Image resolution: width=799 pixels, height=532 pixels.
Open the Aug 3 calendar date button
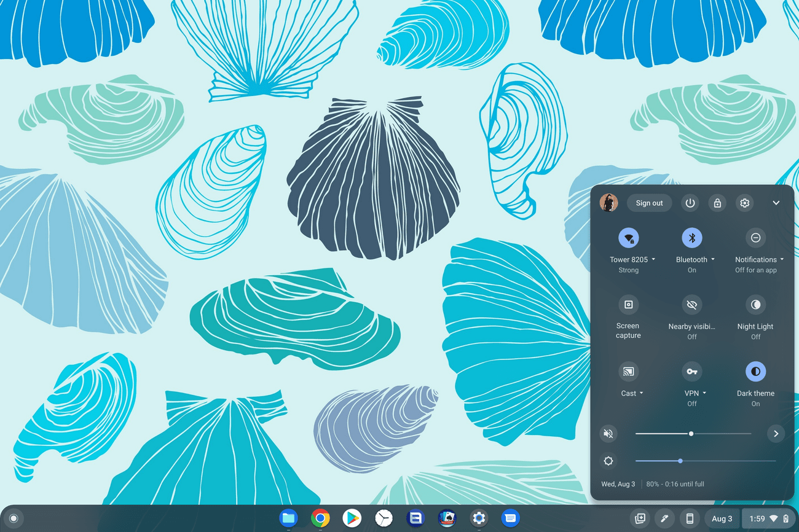(x=722, y=518)
